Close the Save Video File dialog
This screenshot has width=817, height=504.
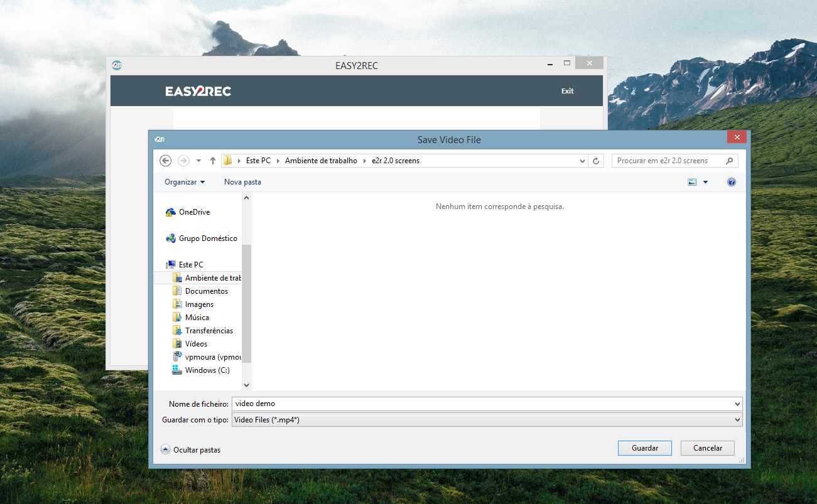737,137
